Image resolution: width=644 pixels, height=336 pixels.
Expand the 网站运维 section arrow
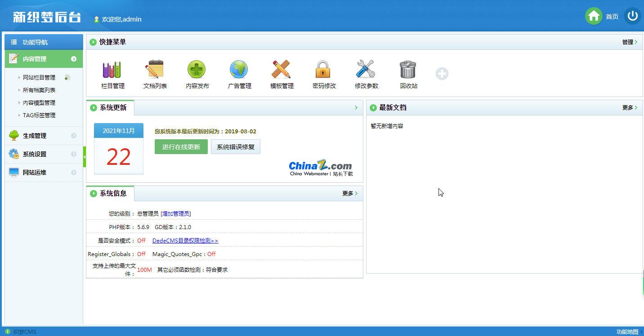(x=74, y=172)
